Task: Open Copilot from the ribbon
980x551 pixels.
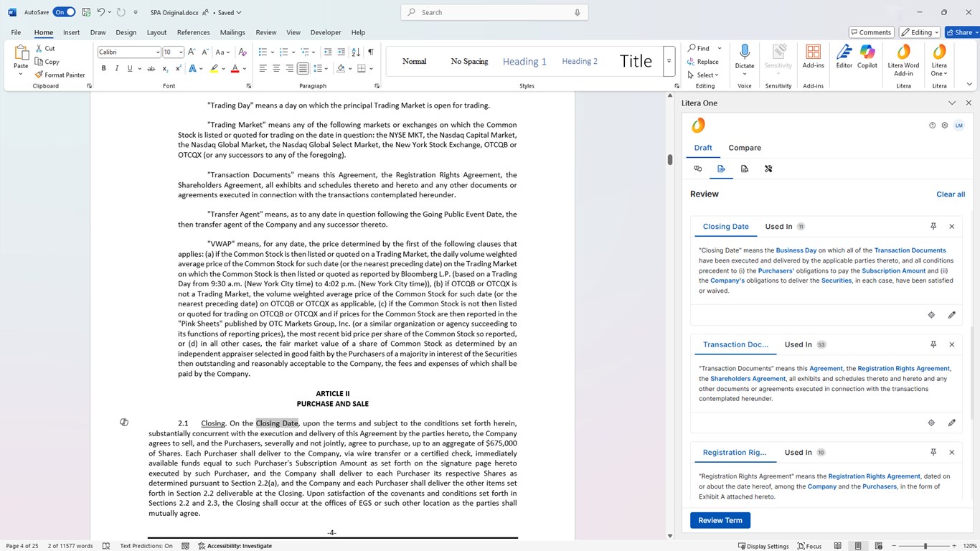Action: (x=867, y=57)
